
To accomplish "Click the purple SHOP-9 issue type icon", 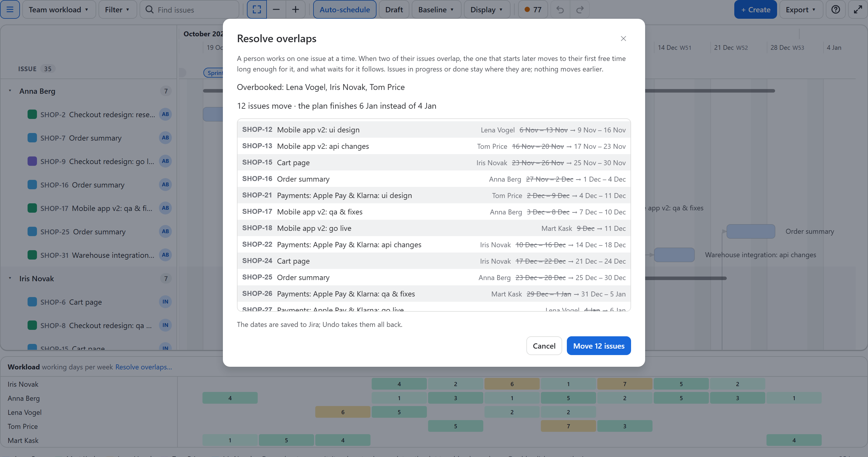I will pos(32,161).
